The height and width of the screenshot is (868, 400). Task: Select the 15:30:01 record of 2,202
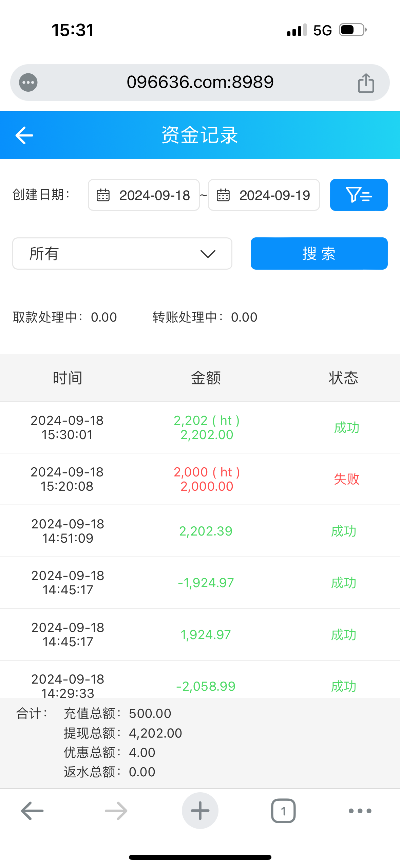click(x=200, y=428)
